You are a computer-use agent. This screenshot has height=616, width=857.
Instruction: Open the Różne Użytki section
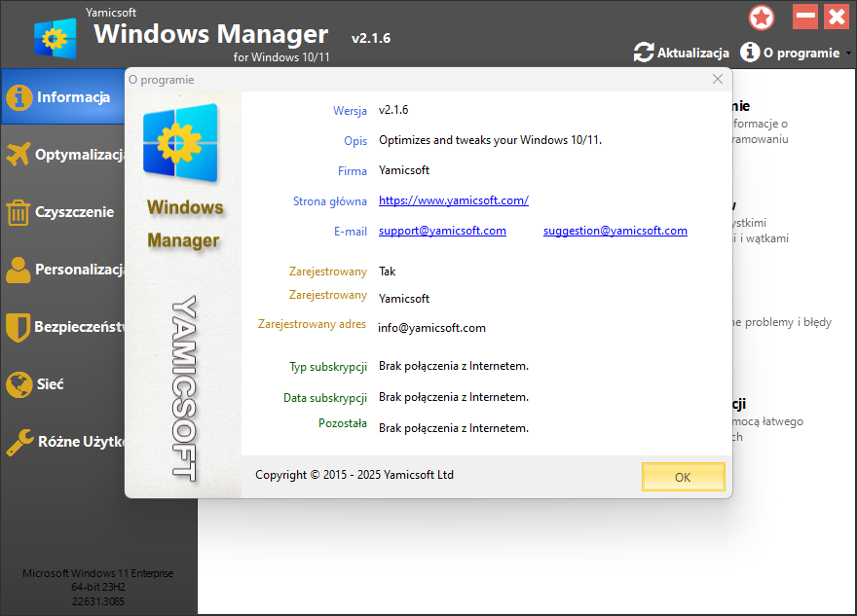[x=63, y=441]
